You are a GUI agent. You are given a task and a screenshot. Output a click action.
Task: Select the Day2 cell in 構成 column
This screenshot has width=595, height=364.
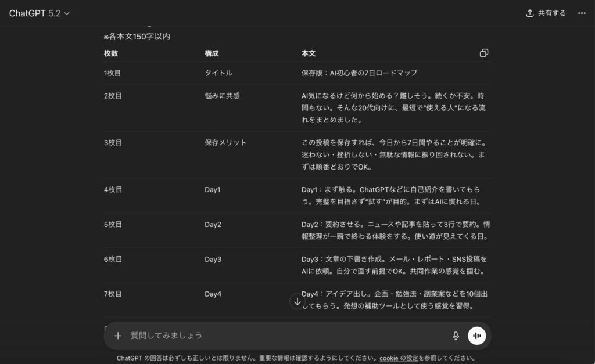213,224
